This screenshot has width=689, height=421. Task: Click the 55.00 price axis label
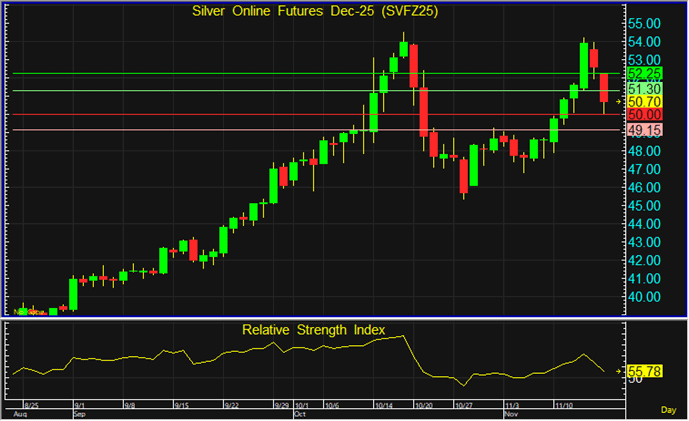(x=645, y=22)
